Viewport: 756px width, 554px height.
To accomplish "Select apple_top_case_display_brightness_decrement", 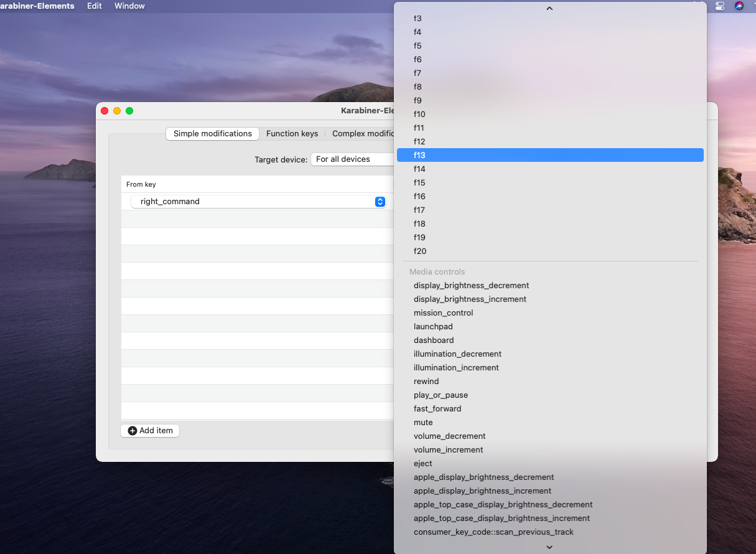I will coord(550,504).
